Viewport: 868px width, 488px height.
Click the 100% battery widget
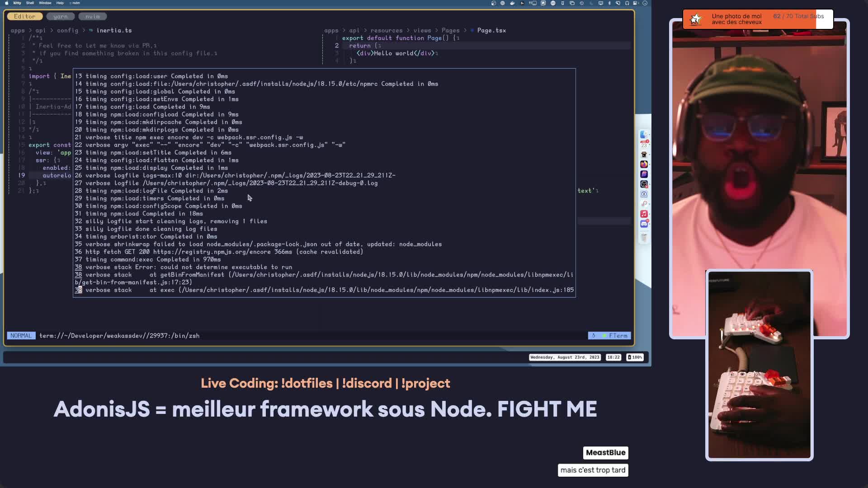pyautogui.click(x=635, y=357)
